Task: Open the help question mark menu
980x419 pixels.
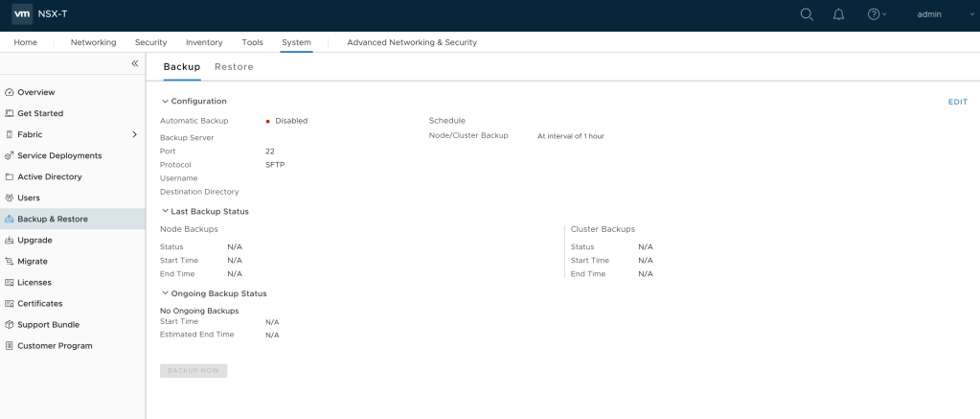Action: pos(875,14)
